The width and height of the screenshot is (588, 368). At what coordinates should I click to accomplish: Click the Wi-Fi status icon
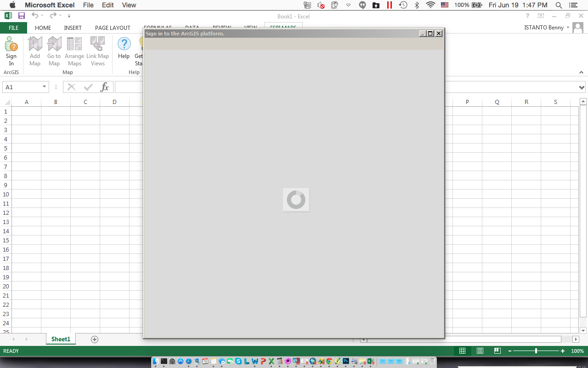430,5
